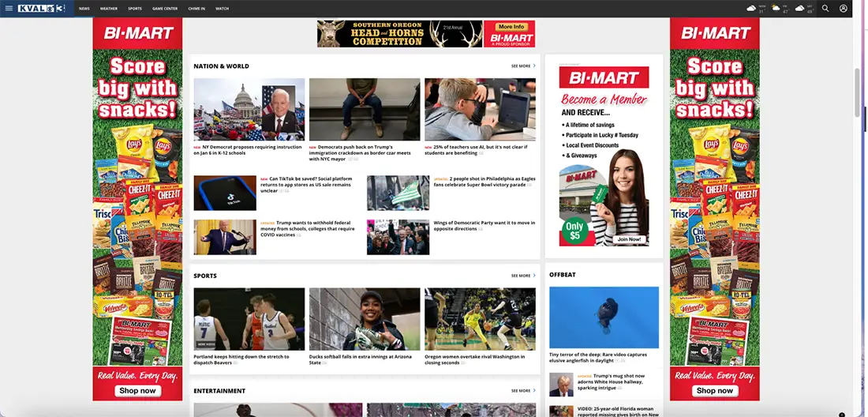Open Tiny terror of the deep headline

[598, 358]
